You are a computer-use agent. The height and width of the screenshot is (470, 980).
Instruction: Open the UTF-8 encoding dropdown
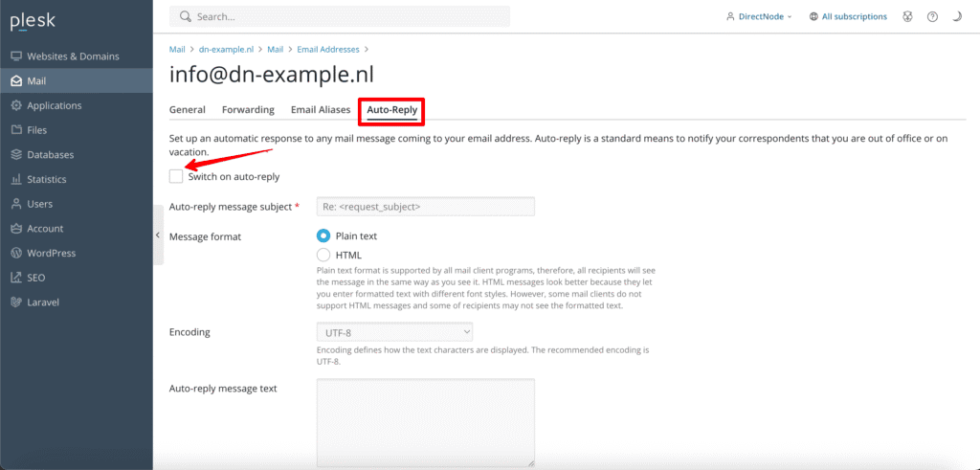(x=394, y=332)
